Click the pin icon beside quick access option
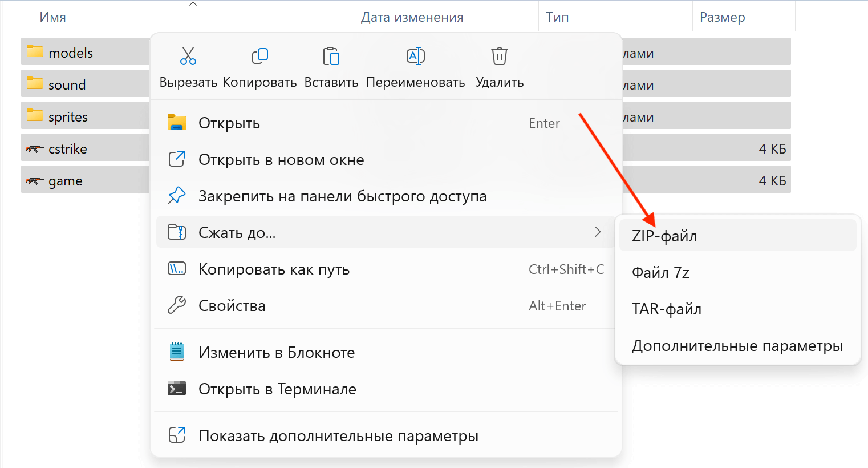The height and width of the screenshot is (468, 868). tap(177, 196)
